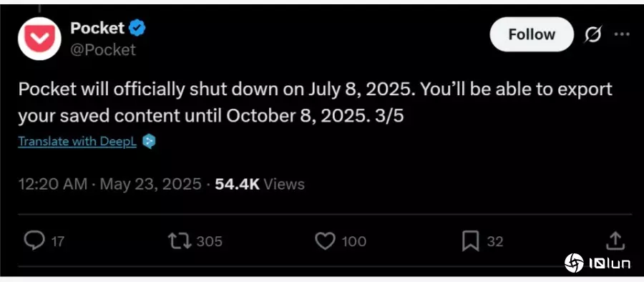Open the Grok slashed-circle icon
The height and width of the screenshot is (282, 644).
(593, 34)
